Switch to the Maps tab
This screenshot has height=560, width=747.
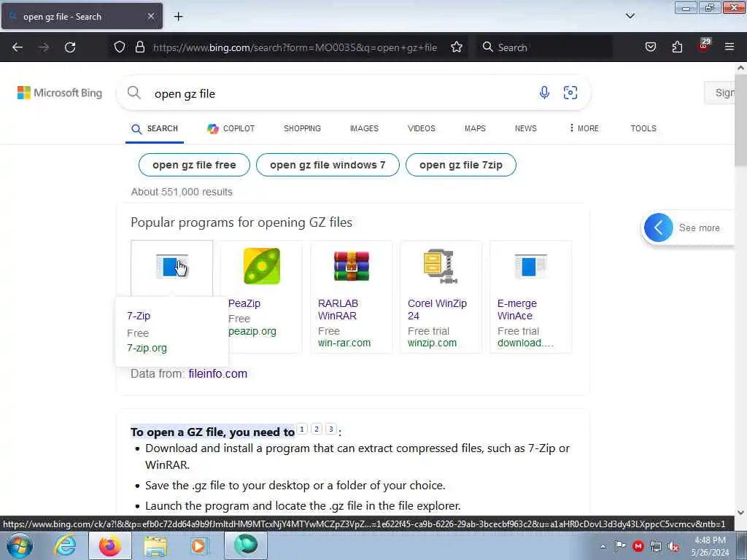pos(475,128)
